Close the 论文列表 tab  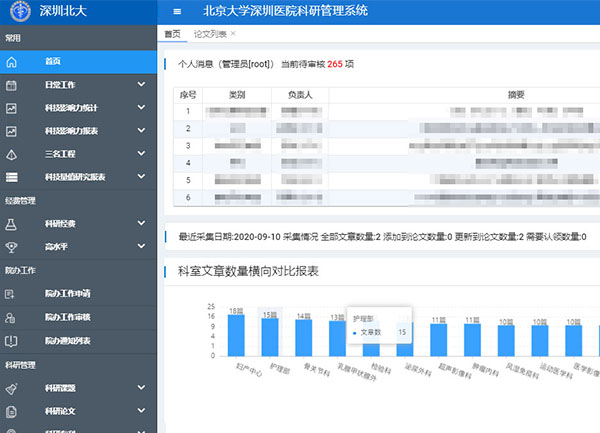(233, 34)
